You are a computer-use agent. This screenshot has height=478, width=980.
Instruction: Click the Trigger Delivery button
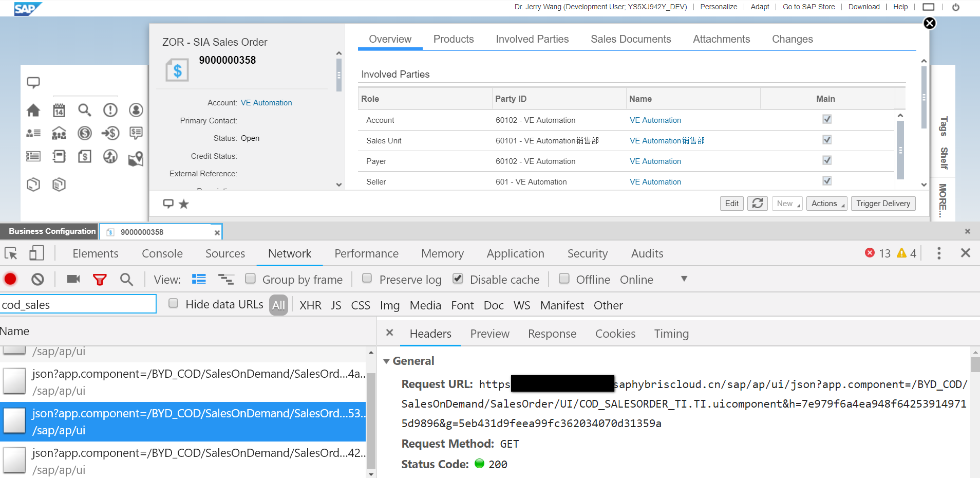point(883,204)
